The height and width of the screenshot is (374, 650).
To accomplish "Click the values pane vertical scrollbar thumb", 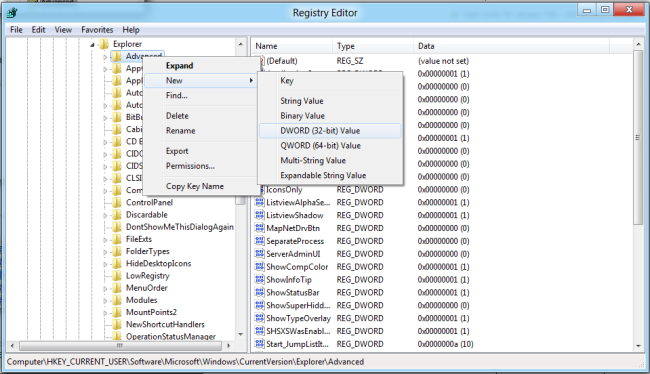I will (x=638, y=138).
